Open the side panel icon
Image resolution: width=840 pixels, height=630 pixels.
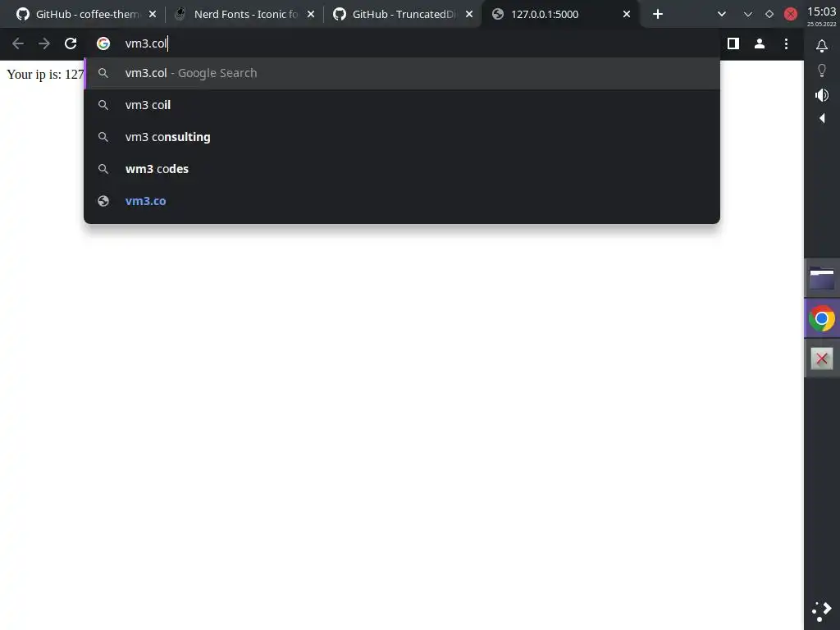click(x=733, y=44)
